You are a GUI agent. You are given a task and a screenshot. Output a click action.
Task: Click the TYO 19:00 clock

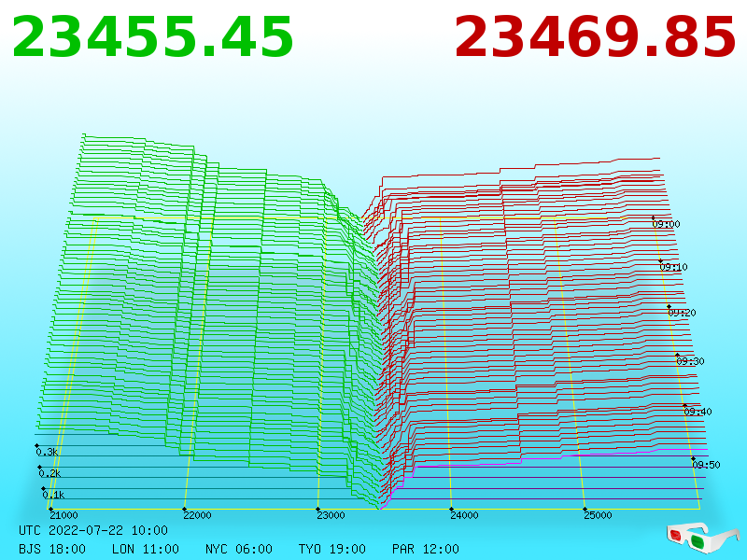tap(332, 549)
